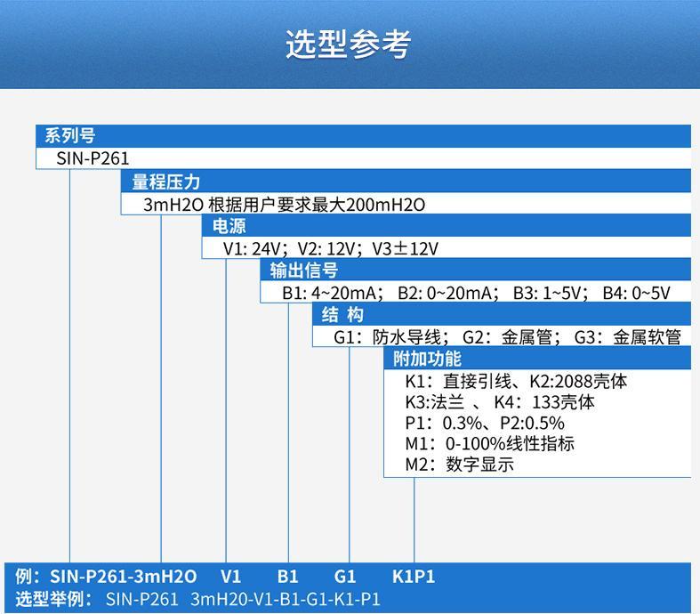Click the M1：0-100%线性指标 line
This screenshot has height=614, width=700.
[x=490, y=444]
